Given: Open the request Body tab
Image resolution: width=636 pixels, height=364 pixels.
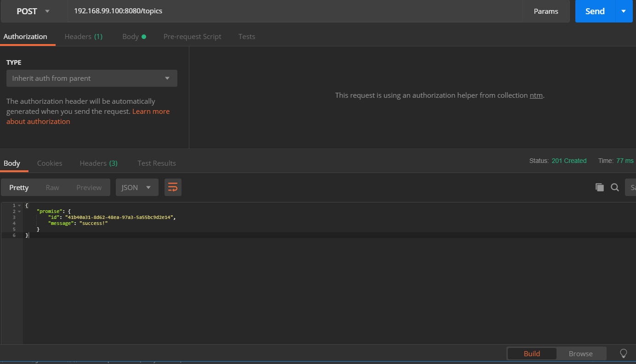Looking at the screenshot, I should coord(134,37).
